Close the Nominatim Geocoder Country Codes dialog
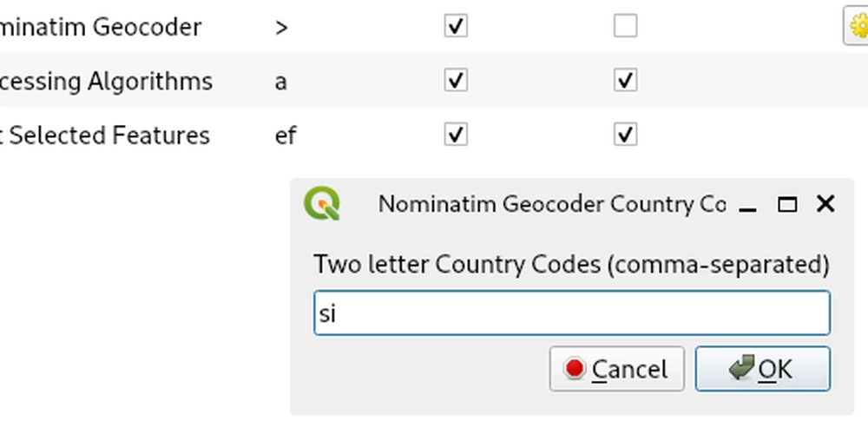868x434 pixels. [825, 204]
